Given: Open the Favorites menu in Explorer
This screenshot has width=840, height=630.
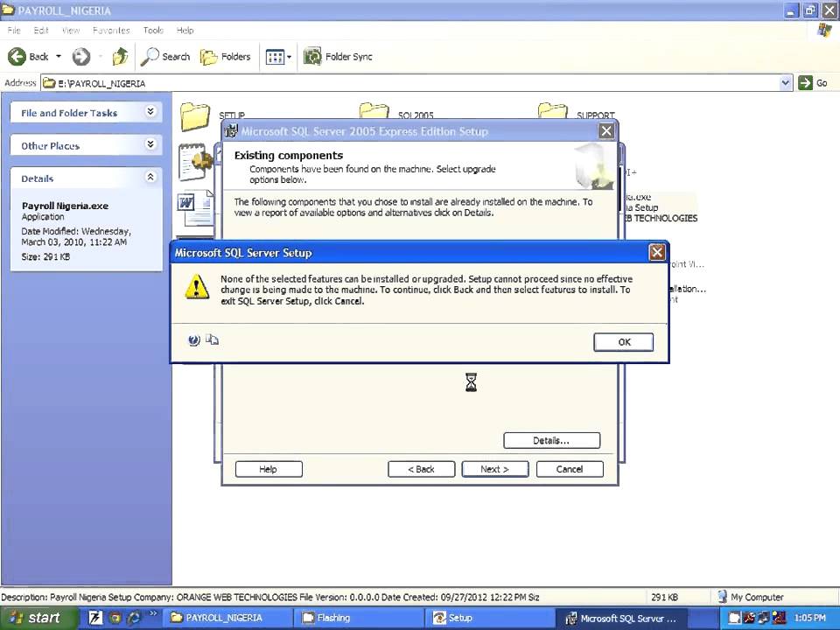Looking at the screenshot, I should 111,31.
